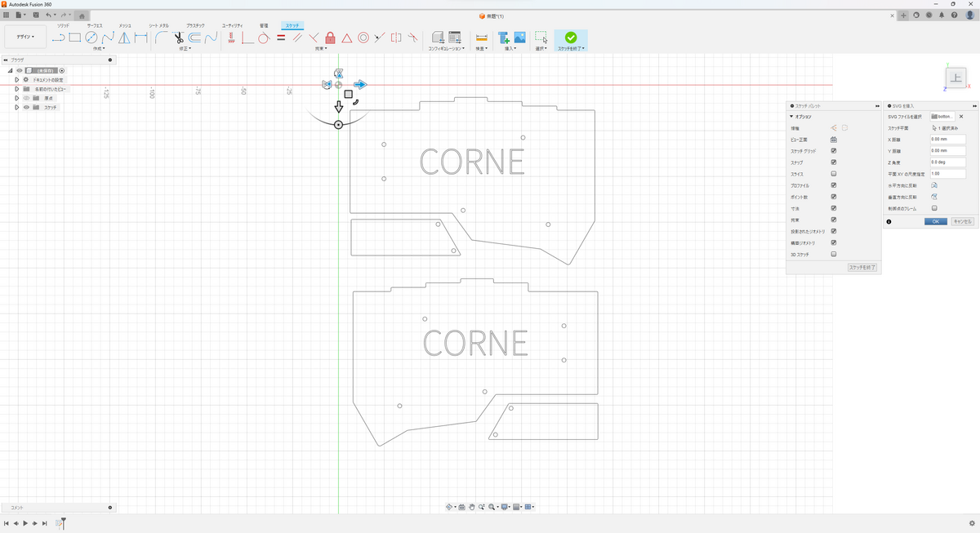The height and width of the screenshot is (533, 980).
Task: Click the timeline play button
Action: (x=24, y=522)
